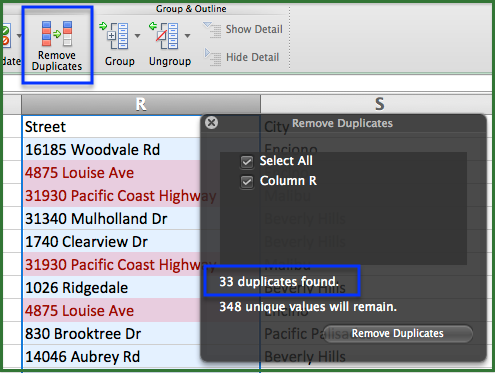Click the Remove Duplicates button in panel
Screen dimensions: 495x373
point(398,333)
